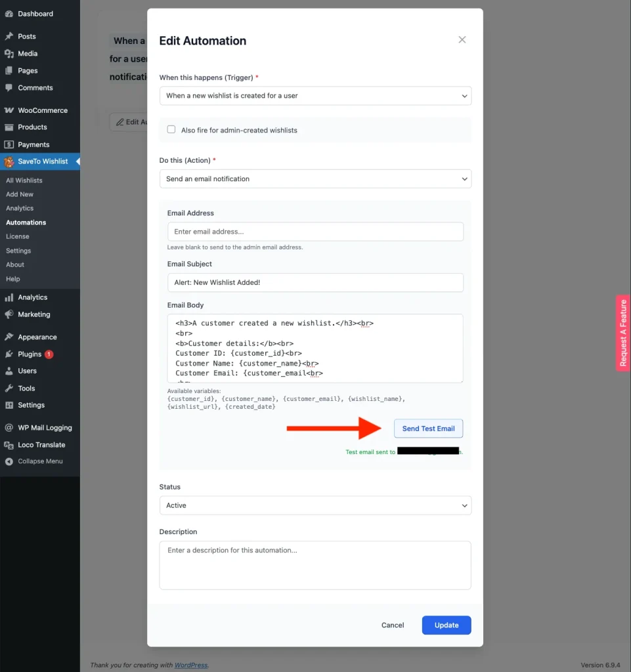The image size is (631, 672).
Task: Open About submenu item
Action: point(15,265)
